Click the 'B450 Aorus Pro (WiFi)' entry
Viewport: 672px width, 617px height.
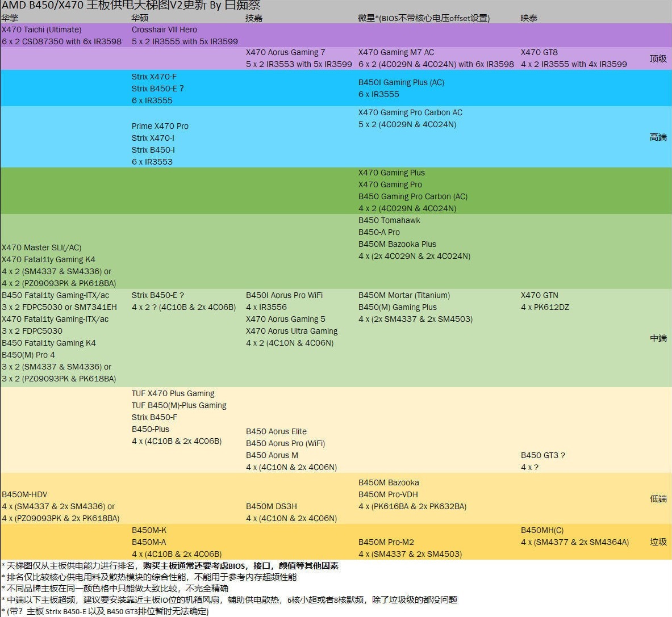pos(285,443)
